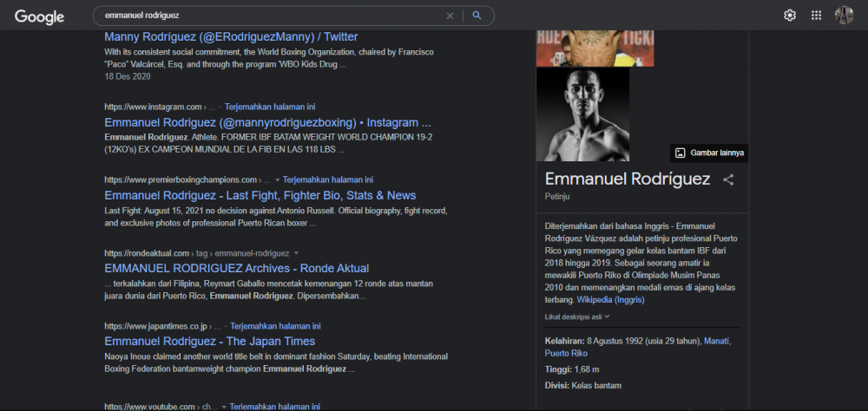
Task: Click the Petinju subtitle
Action: pyautogui.click(x=557, y=196)
